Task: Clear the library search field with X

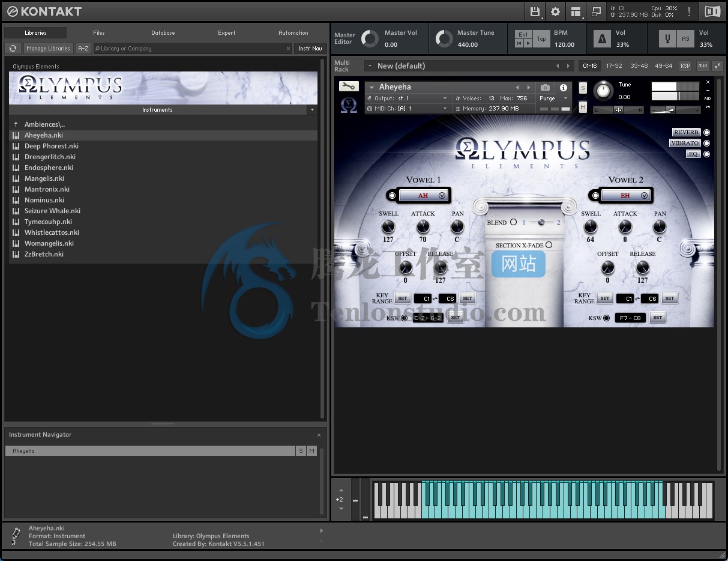Action: (288, 49)
